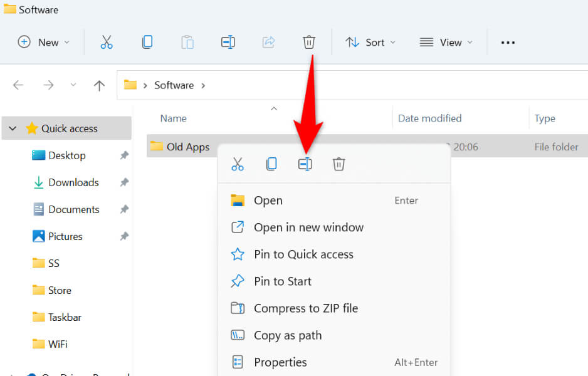Open the View dropdown
588x376 pixels.
click(x=446, y=42)
